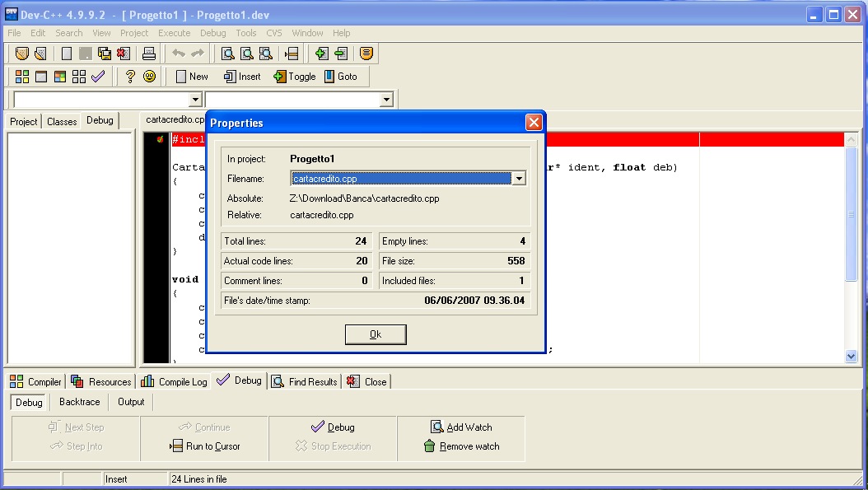Click the Compile icon with four colored squares
Viewport: 868px width, 490px height.
(x=22, y=77)
